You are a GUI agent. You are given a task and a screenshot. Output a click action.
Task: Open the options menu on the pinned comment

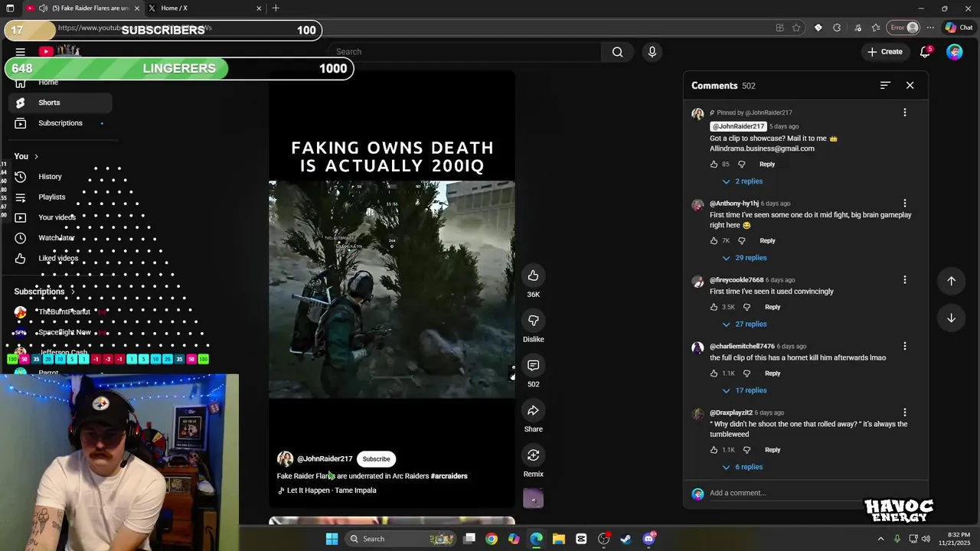click(x=904, y=112)
